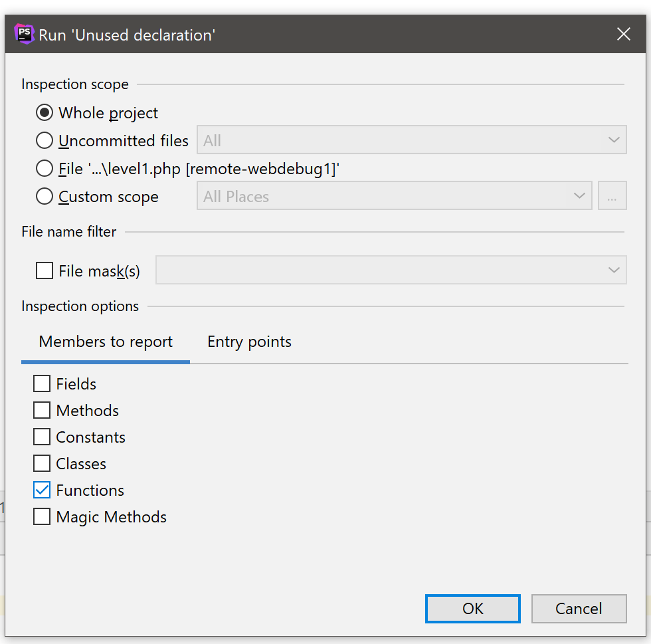Tick the Constants checkbox
This screenshot has width=651, height=644.
pos(42,437)
